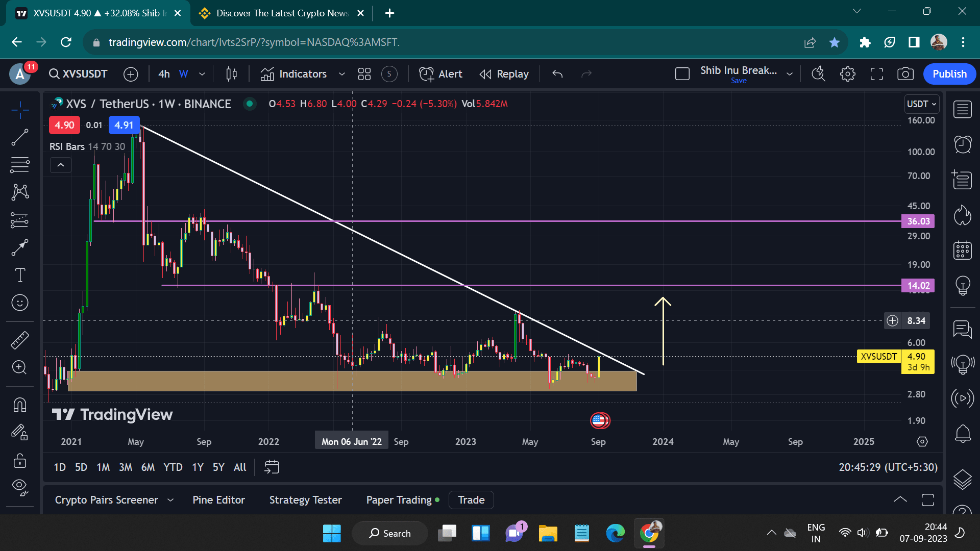Open the Measure ruler tool
This screenshot has width=980, height=551.
[20, 340]
